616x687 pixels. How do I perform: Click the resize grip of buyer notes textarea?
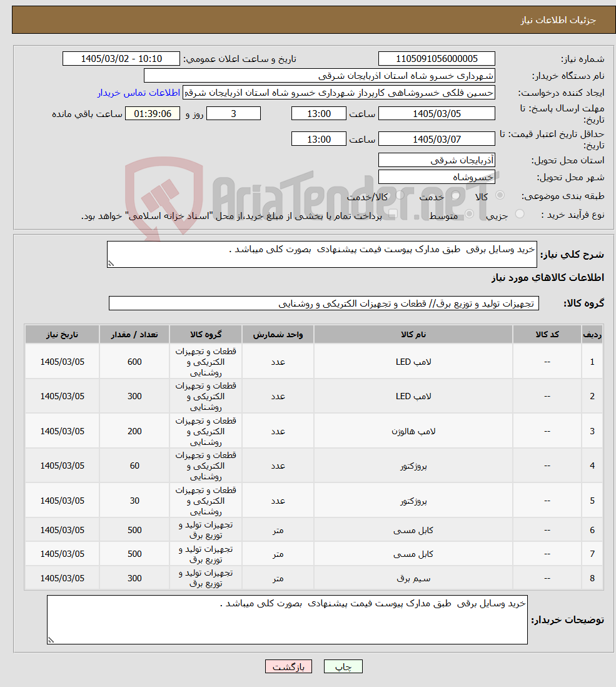pos(51,641)
